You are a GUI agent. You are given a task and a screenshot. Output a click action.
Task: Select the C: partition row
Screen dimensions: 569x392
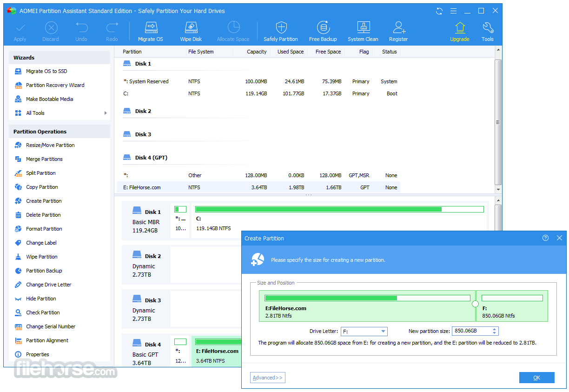(258, 93)
